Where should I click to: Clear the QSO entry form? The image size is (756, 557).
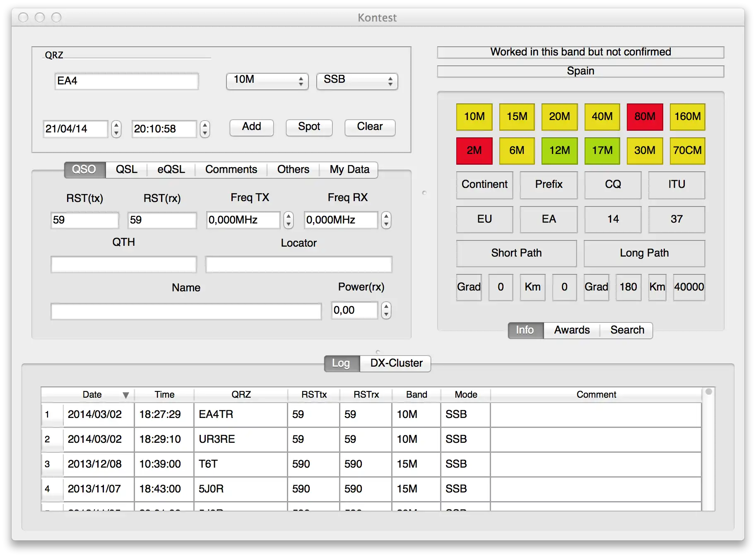(x=370, y=127)
